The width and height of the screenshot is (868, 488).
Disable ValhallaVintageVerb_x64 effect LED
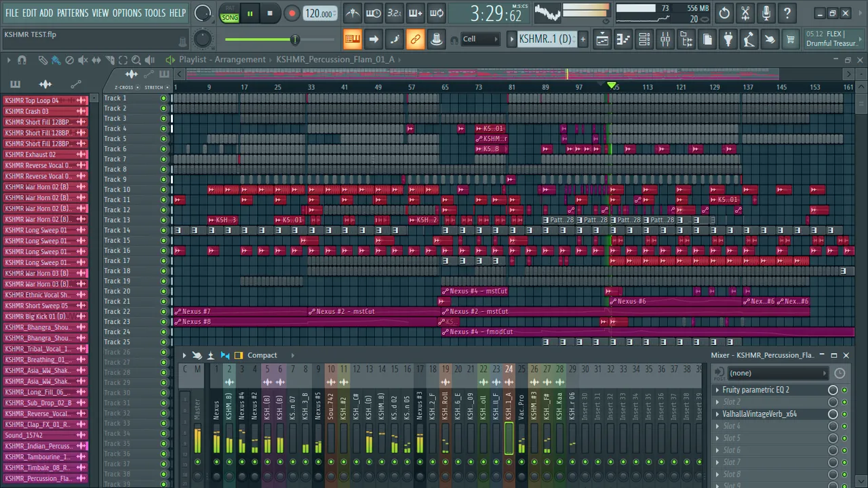(844, 414)
